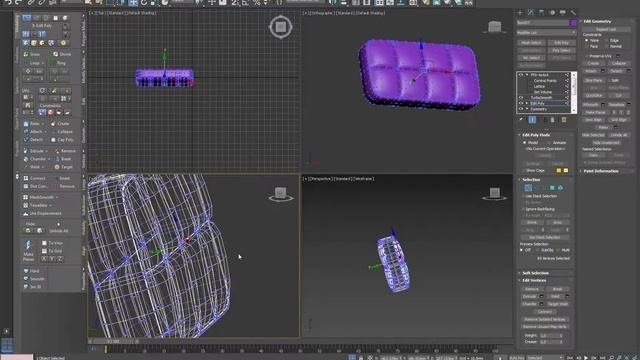Toggle visibility eye of Edit Poly modifier
This screenshot has height=360, width=640.
(521, 103)
